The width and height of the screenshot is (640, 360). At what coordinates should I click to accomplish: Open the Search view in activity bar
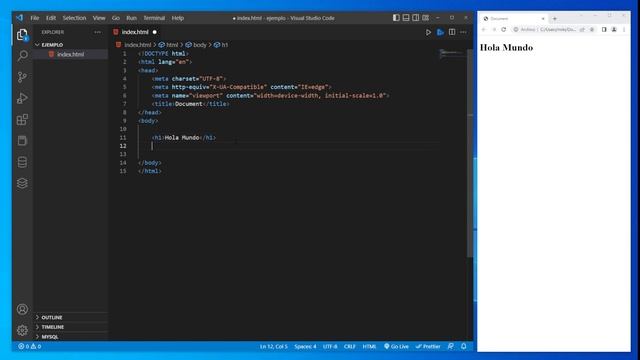22,56
